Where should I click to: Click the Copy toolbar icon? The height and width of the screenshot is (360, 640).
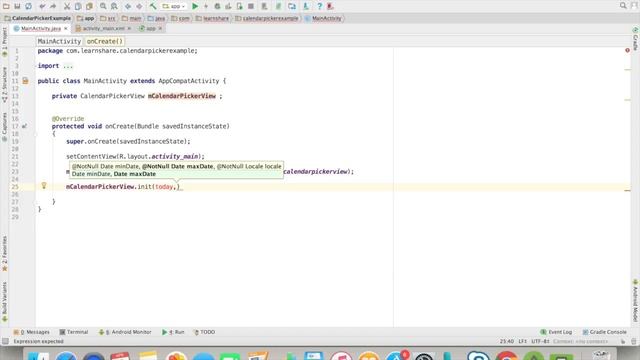78,6
